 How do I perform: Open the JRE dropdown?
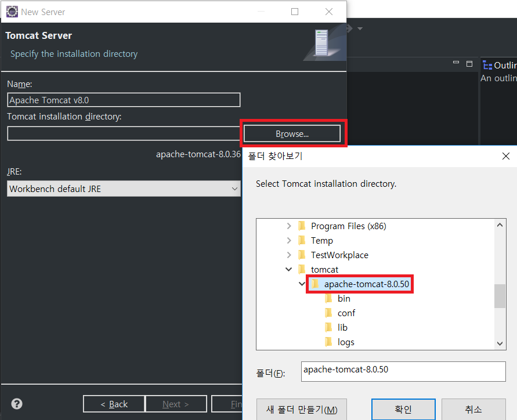124,189
